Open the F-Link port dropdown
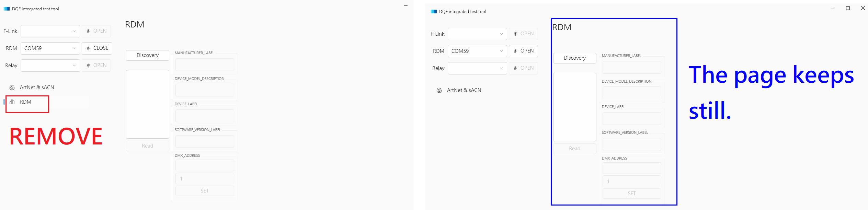 50,31
